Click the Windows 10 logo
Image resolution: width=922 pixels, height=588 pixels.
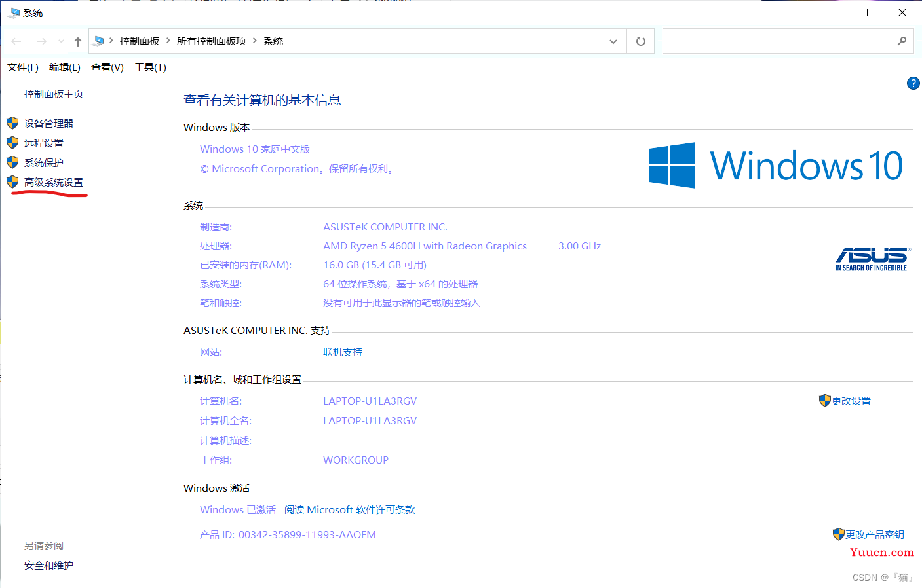[776, 165]
